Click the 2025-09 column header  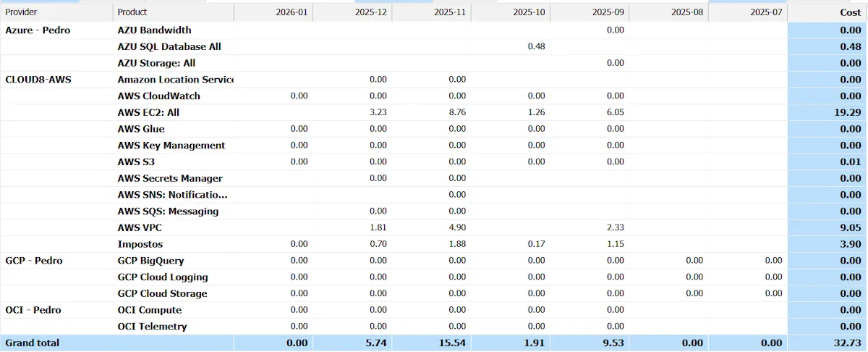[590, 12]
